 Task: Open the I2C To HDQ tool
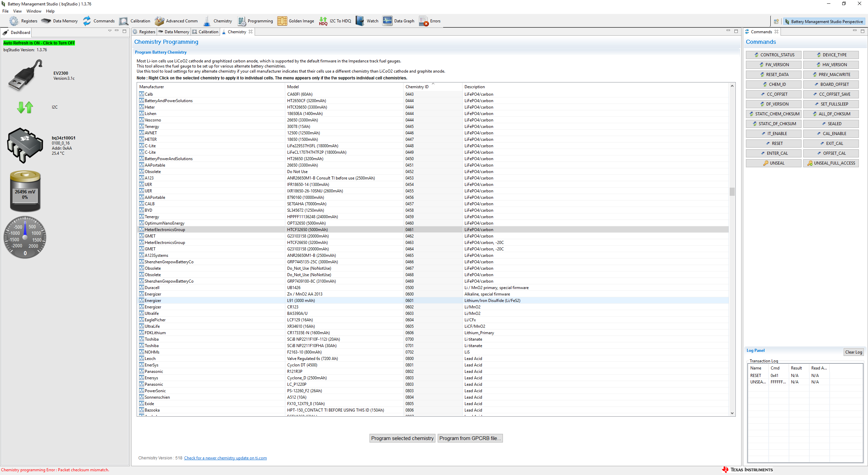[335, 21]
